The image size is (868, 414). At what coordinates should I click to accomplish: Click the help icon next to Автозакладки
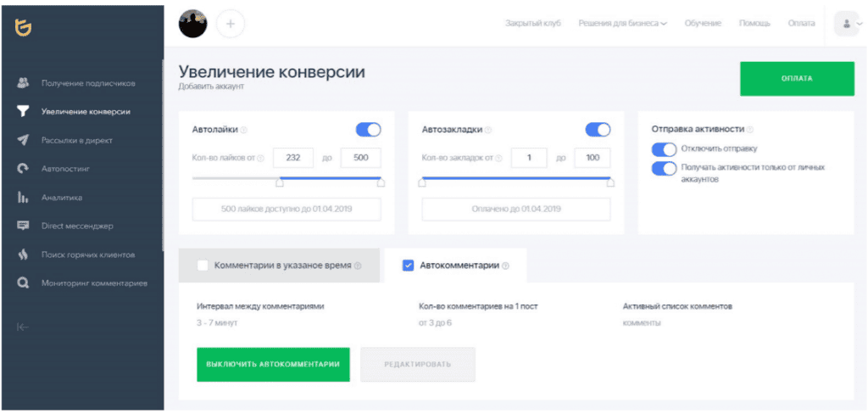click(488, 131)
